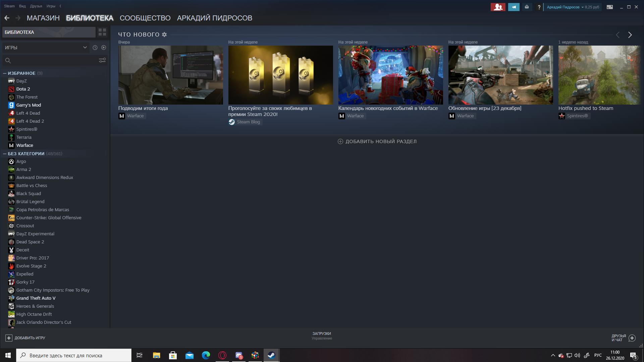The height and width of the screenshot is (362, 644).
Task: Click БИБЛИОТЕКА home button in sidebar
Action: (x=49, y=32)
